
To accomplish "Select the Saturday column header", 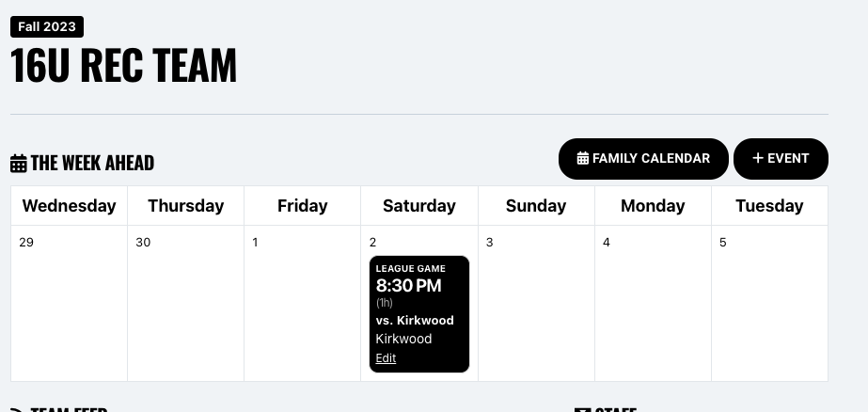I will coord(419,206).
